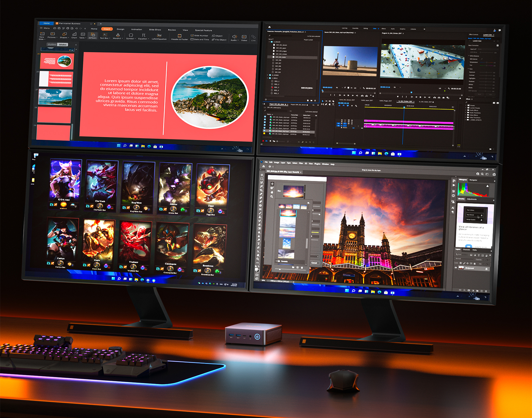Insert a Video into the slide

(244, 38)
